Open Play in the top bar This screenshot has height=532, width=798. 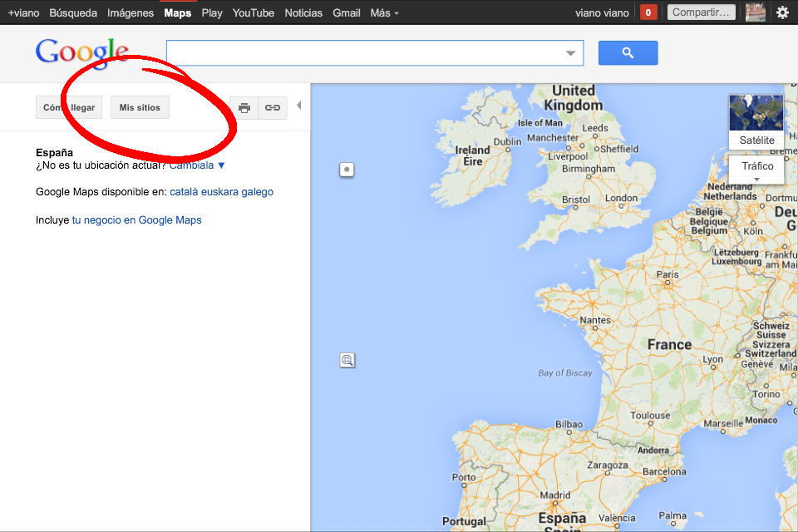212,12
